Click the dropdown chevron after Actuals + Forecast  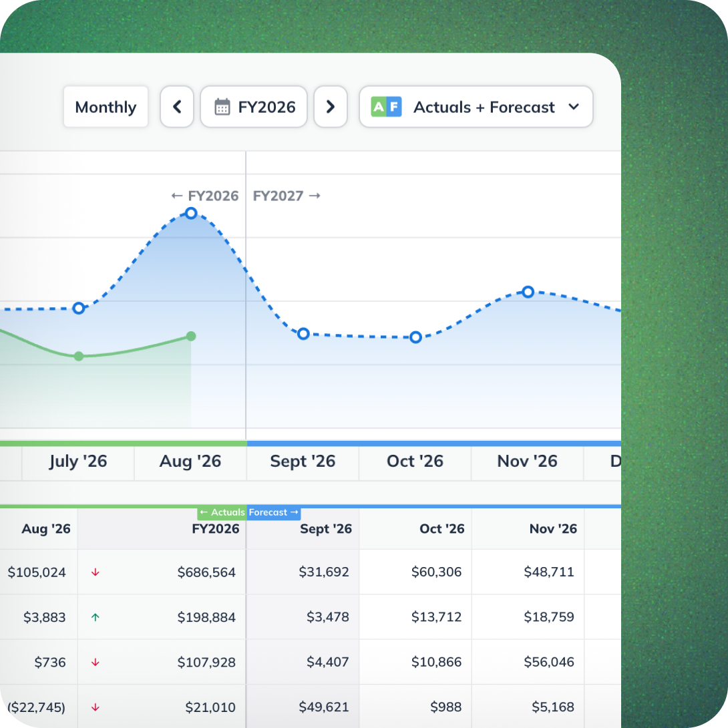click(574, 107)
